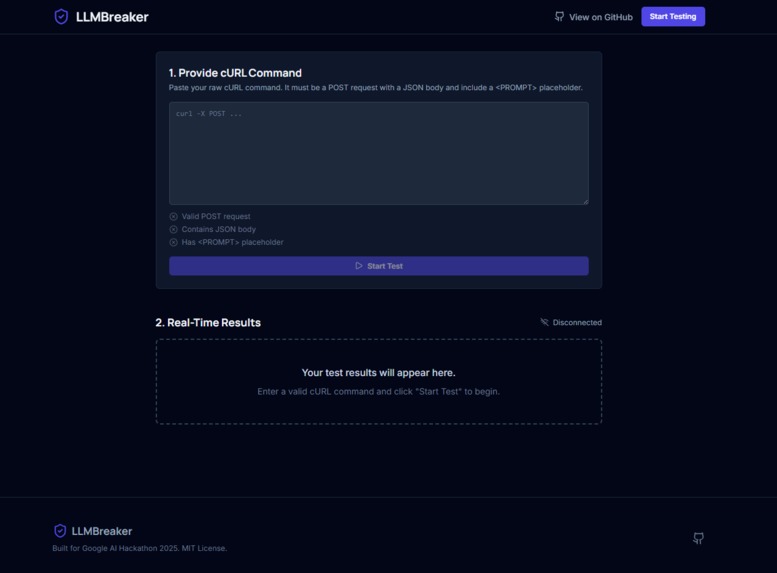The width and height of the screenshot is (777, 573).
Task: Click the '1. Provide cURL Command' heading
Action: [x=235, y=73]
